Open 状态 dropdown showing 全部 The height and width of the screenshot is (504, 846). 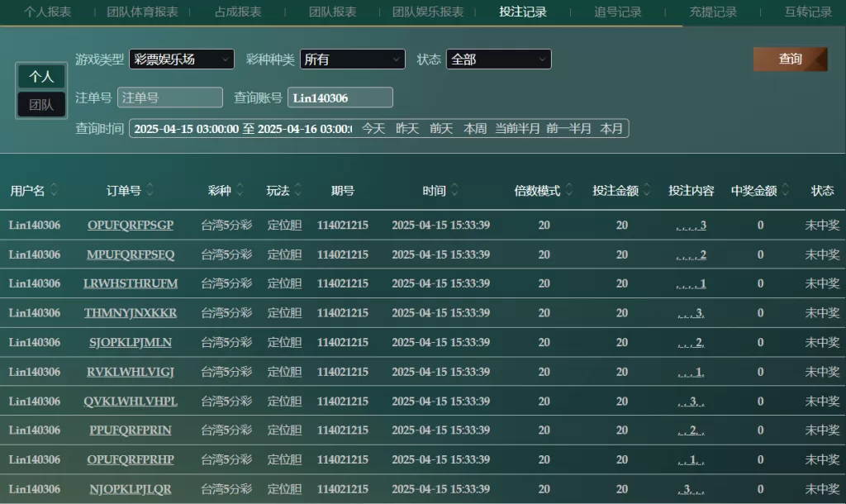(x=498, y=59)
